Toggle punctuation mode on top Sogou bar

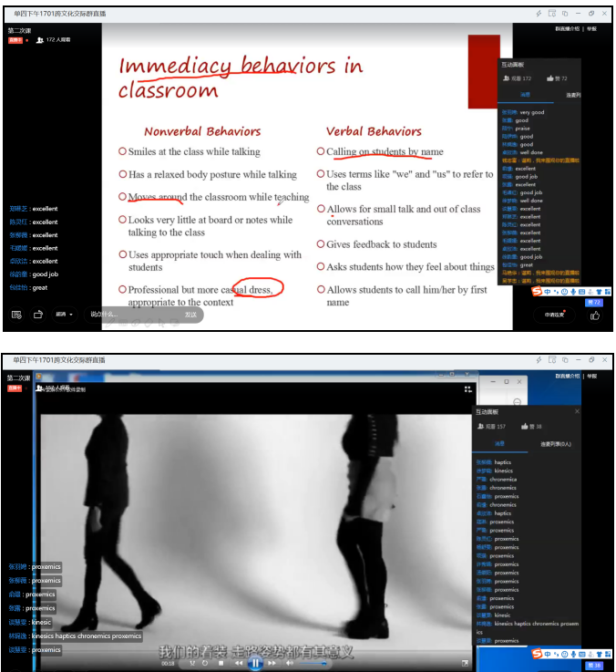(x=557, y=292)
